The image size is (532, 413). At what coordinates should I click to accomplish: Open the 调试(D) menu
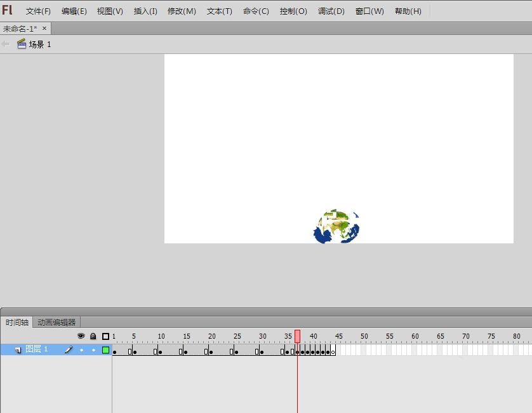(331, 11)
